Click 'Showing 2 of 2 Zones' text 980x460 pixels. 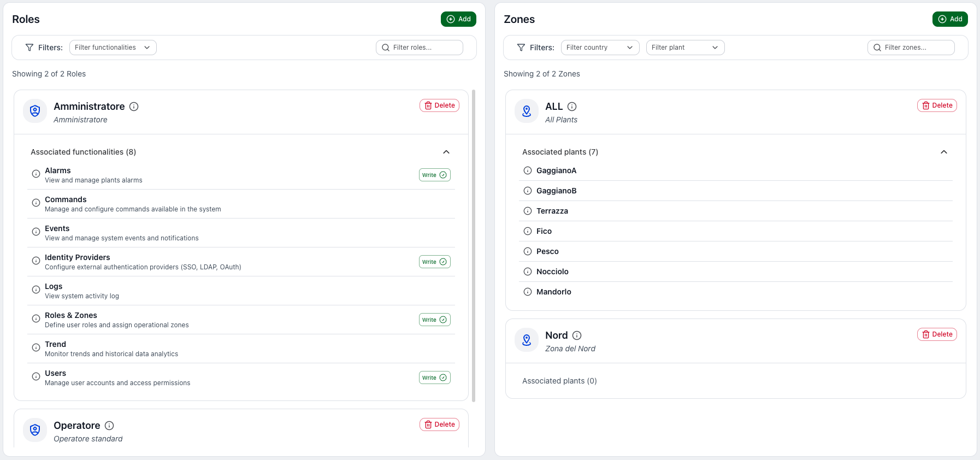(542, 74)
